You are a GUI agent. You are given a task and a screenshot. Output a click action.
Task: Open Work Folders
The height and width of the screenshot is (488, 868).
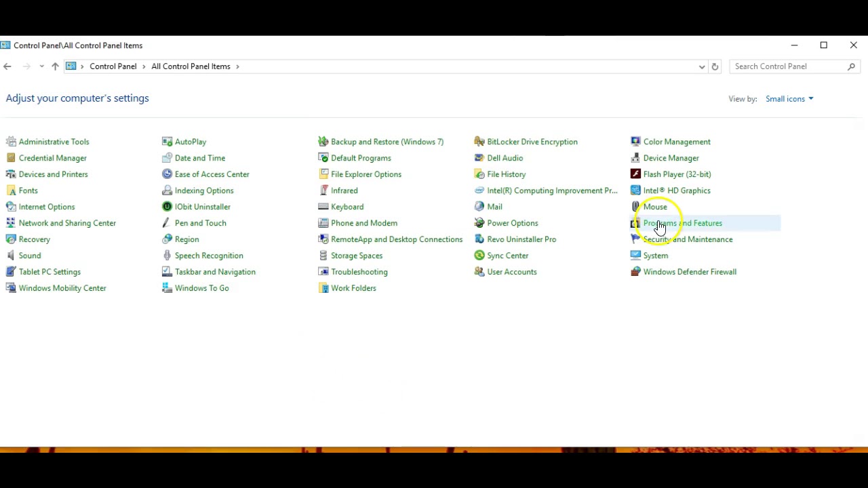[353, 288]
